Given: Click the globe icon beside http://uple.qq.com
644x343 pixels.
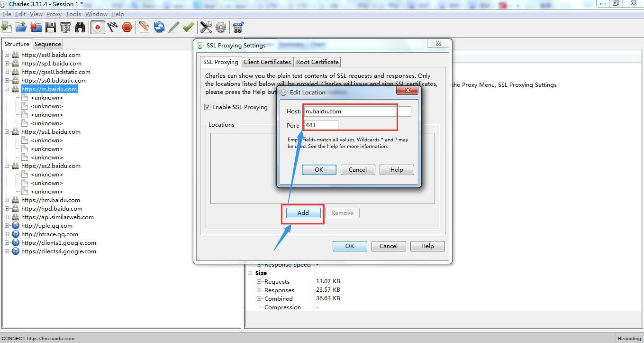Looking at the screenshot, I should click(15, 226).
